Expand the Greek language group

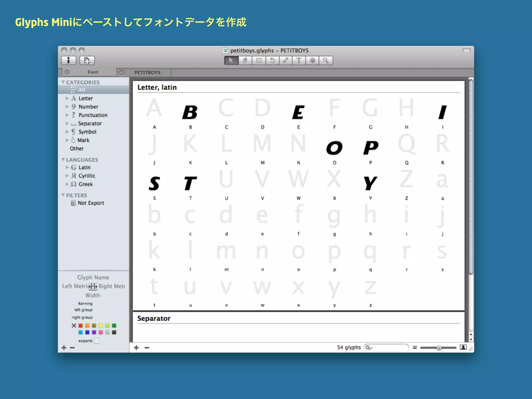(67, 184)
